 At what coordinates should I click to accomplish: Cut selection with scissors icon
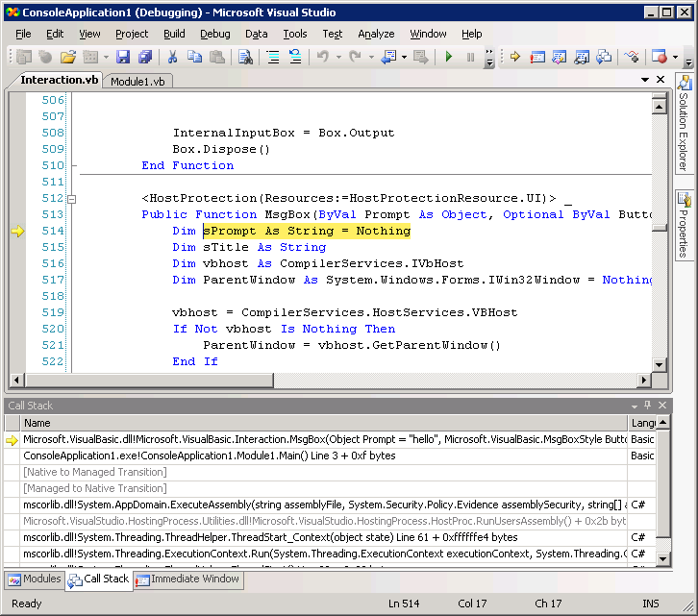tap(172, 57)
